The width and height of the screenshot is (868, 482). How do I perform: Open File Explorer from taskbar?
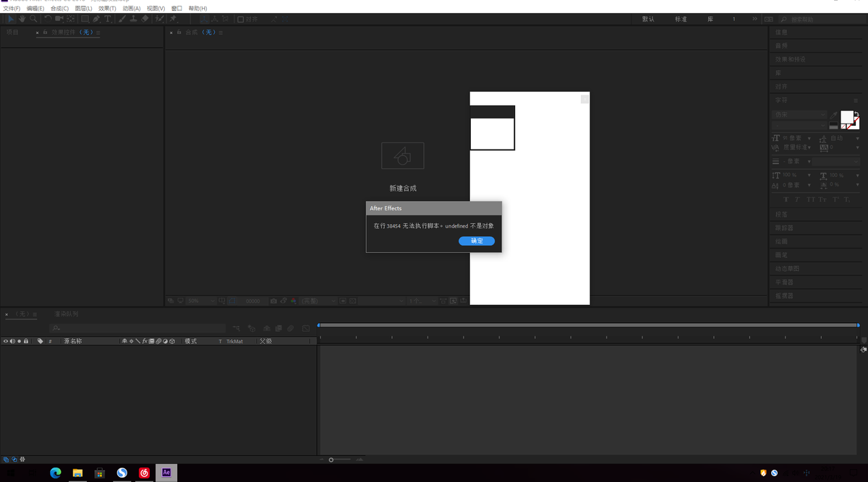click(77, 473)
